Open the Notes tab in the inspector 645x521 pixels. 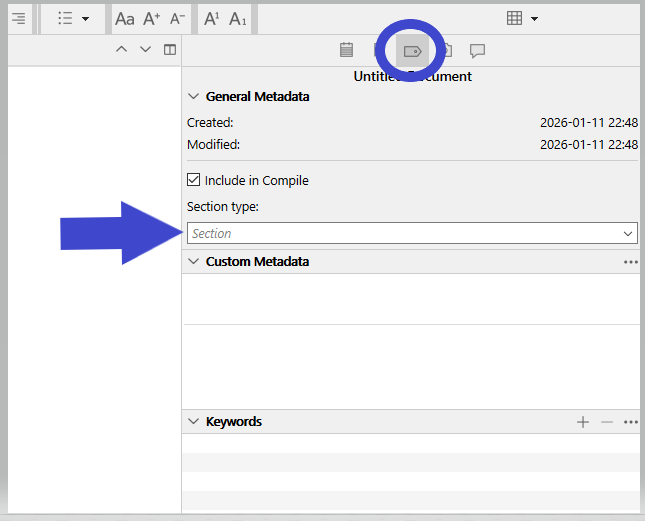(x=347, y=50)
